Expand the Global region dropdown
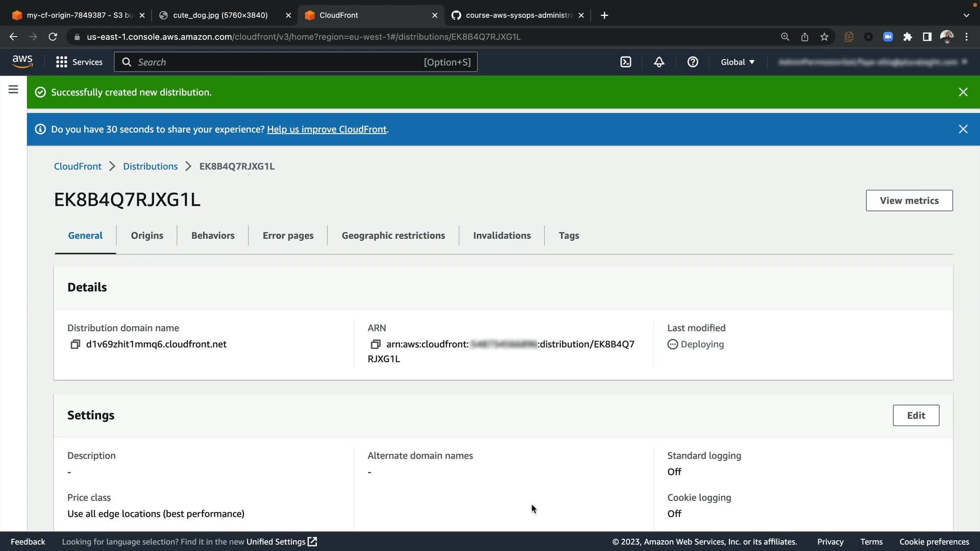 coord(738,62)
